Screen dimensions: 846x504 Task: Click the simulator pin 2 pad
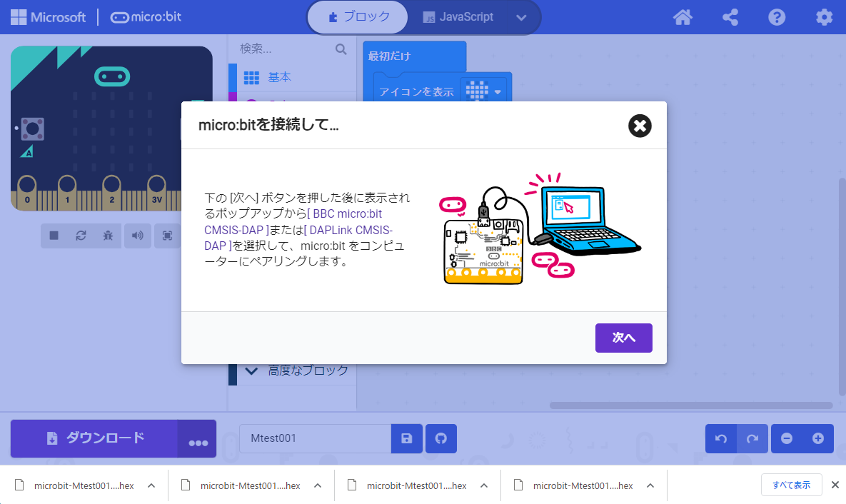111,193
